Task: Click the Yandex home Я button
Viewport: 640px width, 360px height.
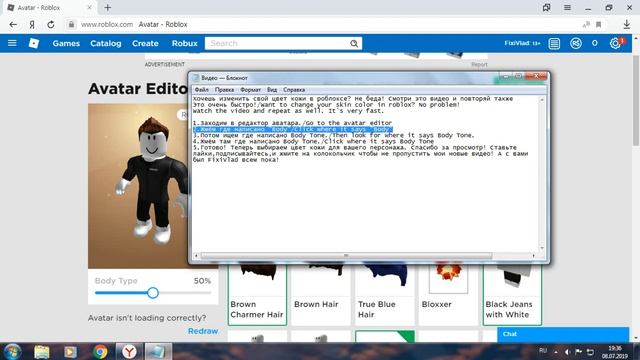Action: pos(32,24)
